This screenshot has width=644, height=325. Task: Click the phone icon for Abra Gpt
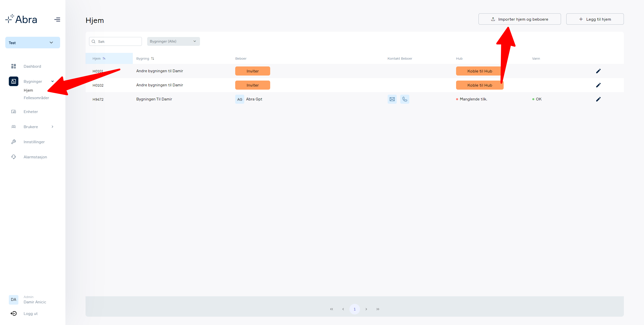coord(405,99)
